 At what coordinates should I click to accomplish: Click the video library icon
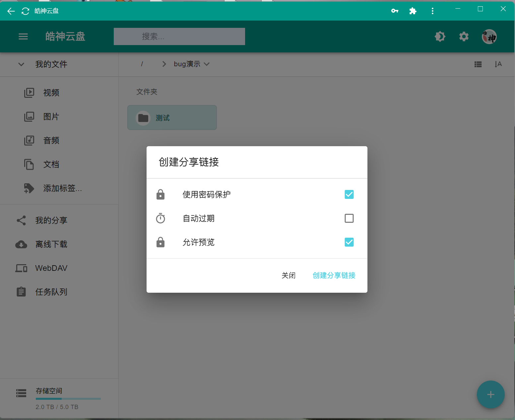click(29, 93)
